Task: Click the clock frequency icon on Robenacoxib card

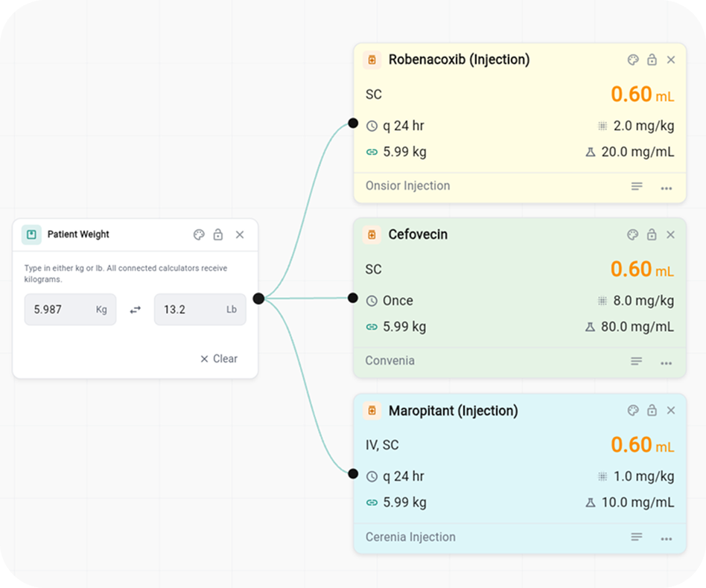Action: (372, 126)
